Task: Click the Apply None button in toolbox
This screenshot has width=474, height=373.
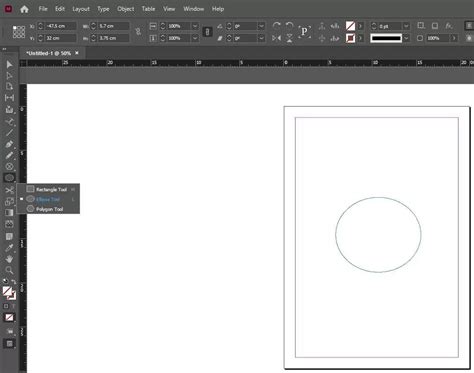Action: (9, 317)
